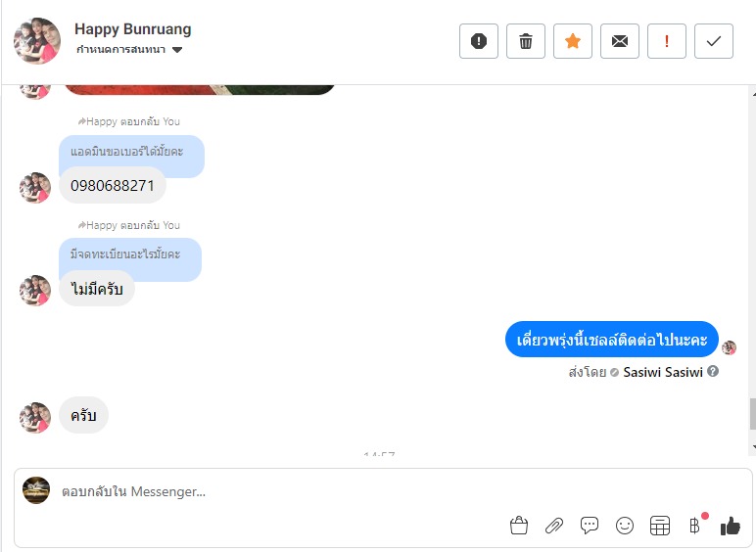Open the emoji smiley picker

coord(625,526)
